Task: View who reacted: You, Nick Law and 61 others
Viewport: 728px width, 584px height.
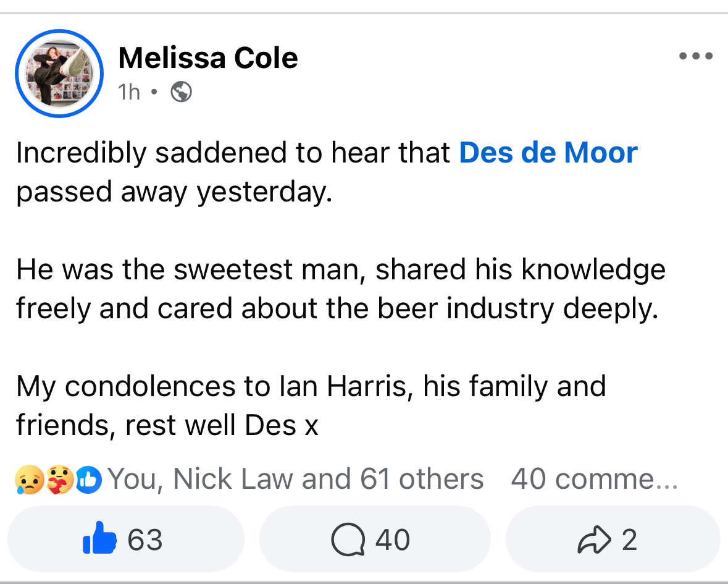Action: [295, 480]
